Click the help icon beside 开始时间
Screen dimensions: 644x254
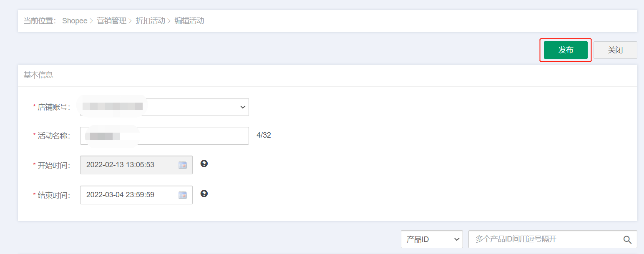tap(204, 163)
